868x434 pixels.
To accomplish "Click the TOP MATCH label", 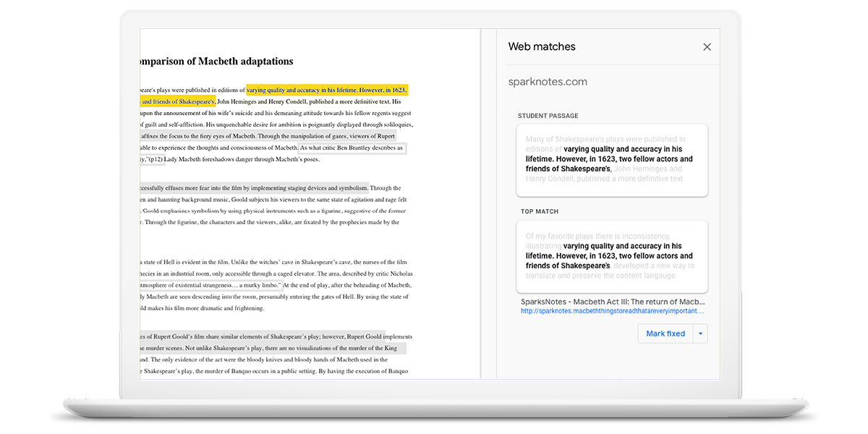I will tap(540, 211).
